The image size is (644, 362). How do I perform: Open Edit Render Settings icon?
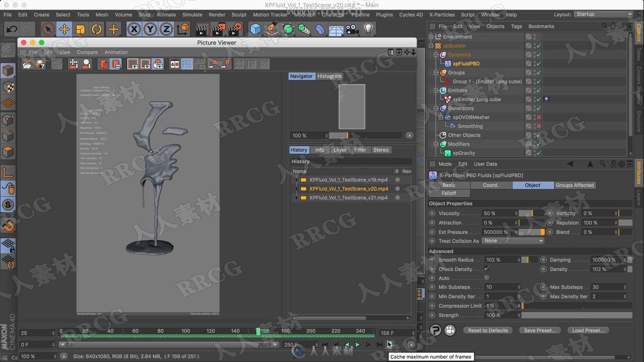pyautogui.click(x=235, y=29)
